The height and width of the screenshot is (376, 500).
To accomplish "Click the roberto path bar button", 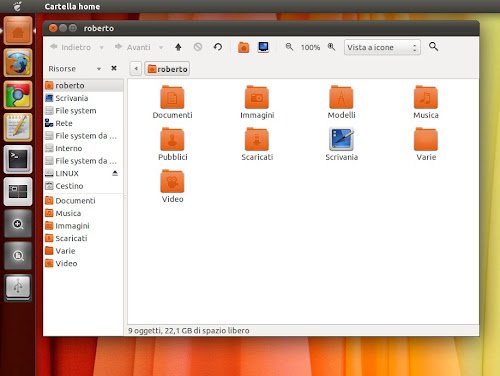I will (167, 69).
